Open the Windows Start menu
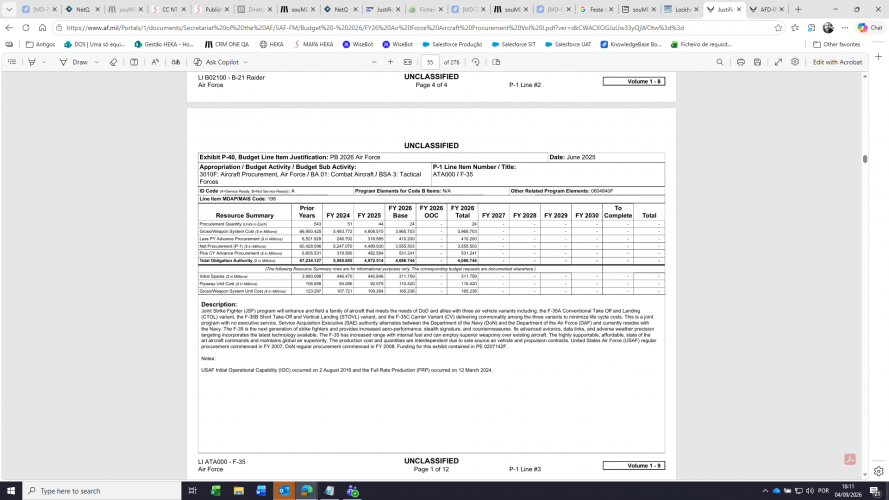This screenshot has width=889, height=500. tap(11, 491)
